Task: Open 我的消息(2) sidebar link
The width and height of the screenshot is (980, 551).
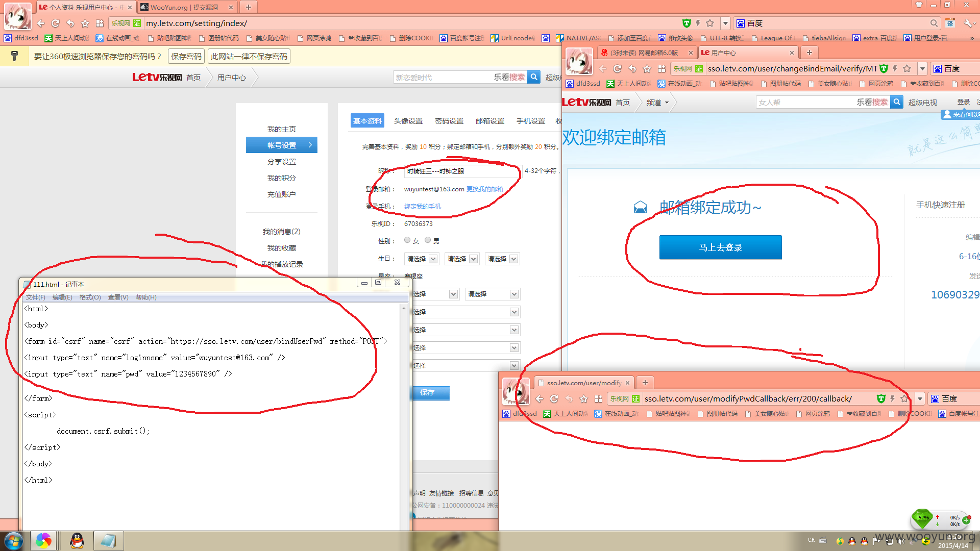Action: click(x=282, y=232)
